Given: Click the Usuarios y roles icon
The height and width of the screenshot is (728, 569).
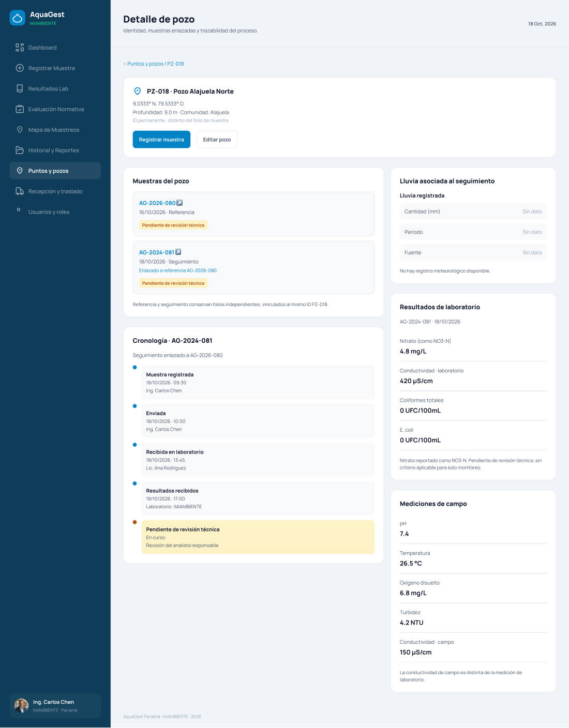Looking at the screenshot, I should coord(19,210).
